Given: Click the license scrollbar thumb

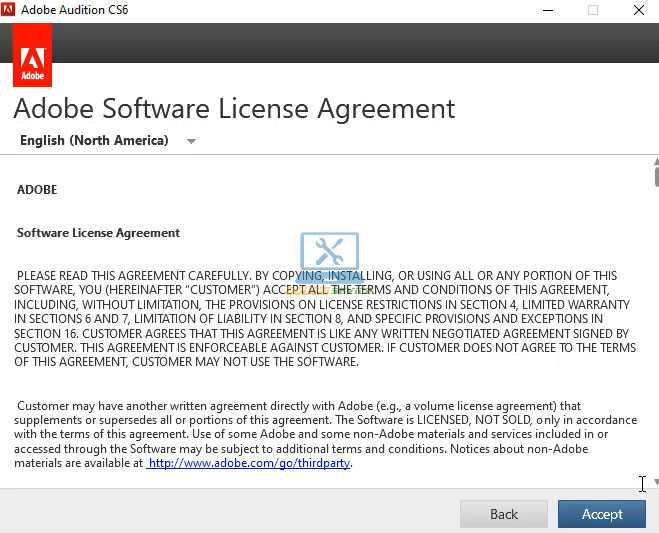Looking at the screenshot, I should click(x=655, y=178).
